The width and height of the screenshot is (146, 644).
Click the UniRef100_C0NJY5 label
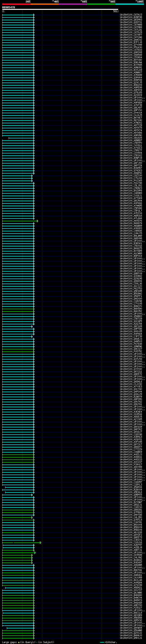point(131,233)
